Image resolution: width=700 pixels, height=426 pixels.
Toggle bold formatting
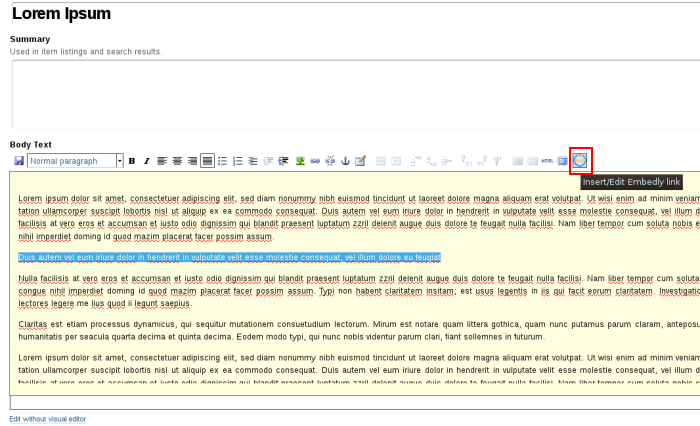point(132,161)
